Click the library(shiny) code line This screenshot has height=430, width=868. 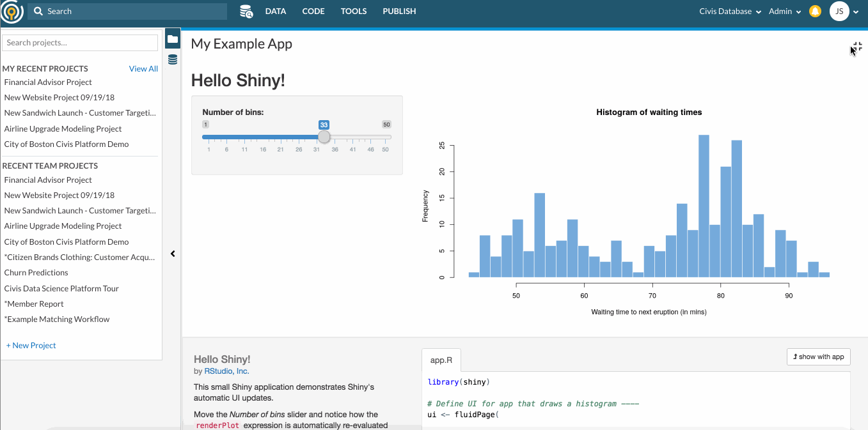pyautogui.click(x=458, y=382)
